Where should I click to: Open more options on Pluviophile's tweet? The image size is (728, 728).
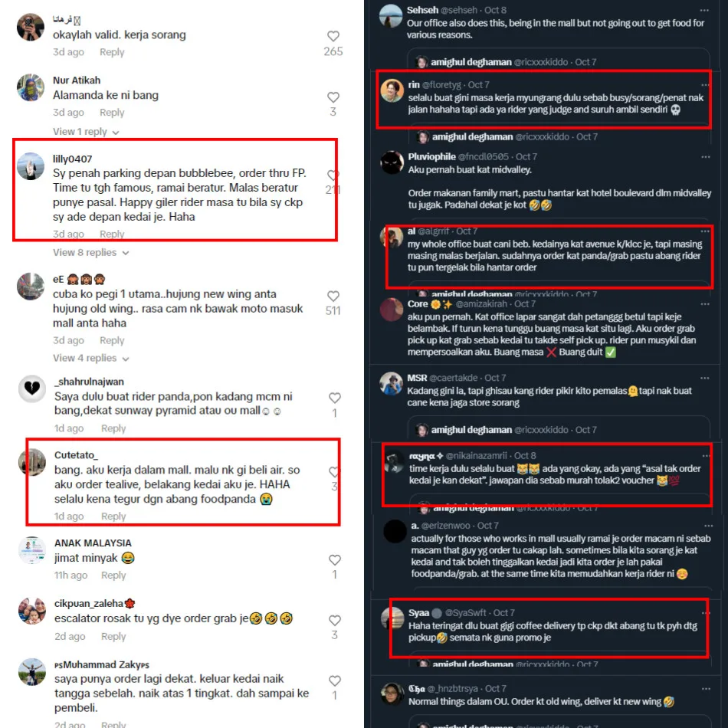point(706,157)
